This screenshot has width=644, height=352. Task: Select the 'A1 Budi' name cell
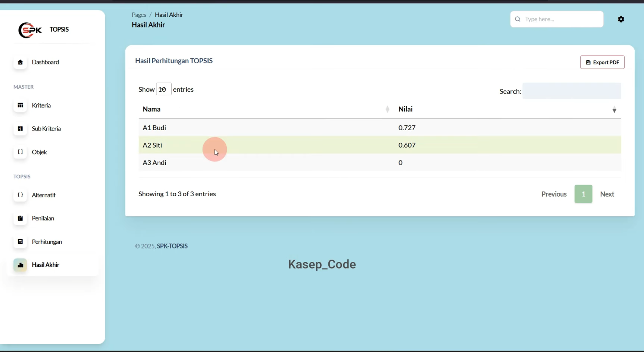pos(154,128)
